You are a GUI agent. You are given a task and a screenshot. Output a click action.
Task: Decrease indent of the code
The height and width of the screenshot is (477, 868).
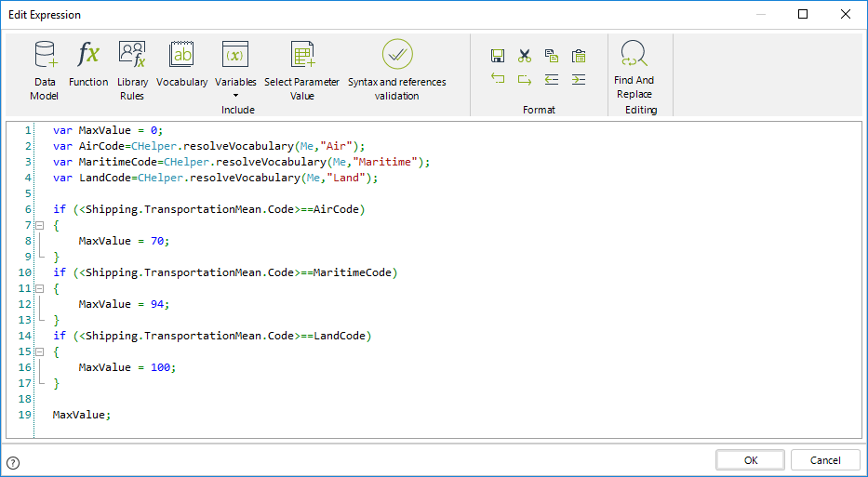552,80
